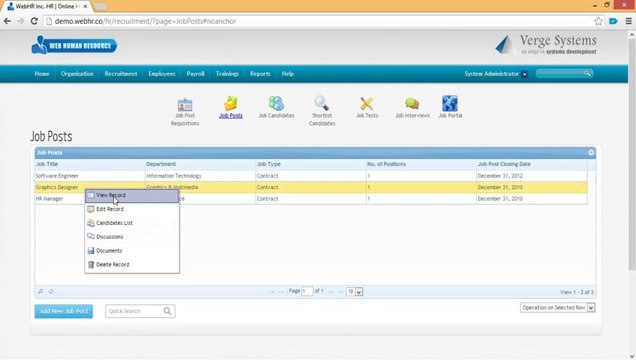
Task: Choose Documents from context menu
Action: (132, 251)
